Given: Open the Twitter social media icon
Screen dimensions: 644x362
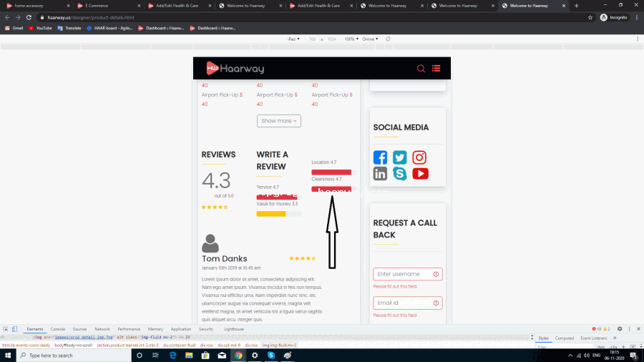Looking at the screenshot, I should point(399,157).
